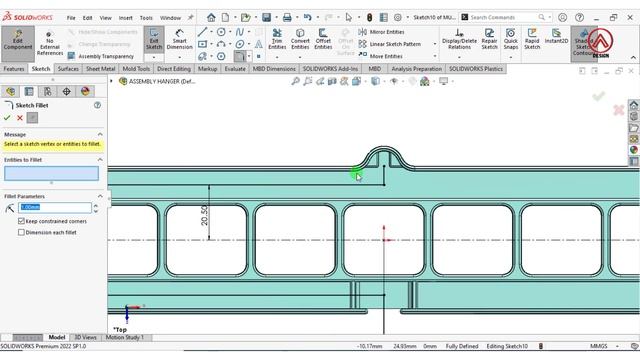The height and width of the screenshot is (360, 640).
Task: Collapse the Message section
Action: pos(100,134)
